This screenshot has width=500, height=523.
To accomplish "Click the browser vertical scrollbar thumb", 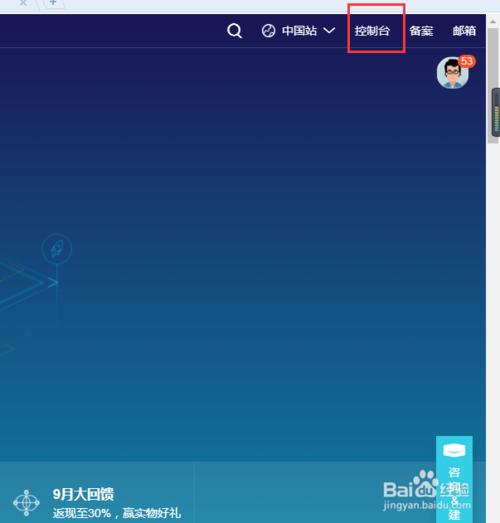I will click(493, 86).
